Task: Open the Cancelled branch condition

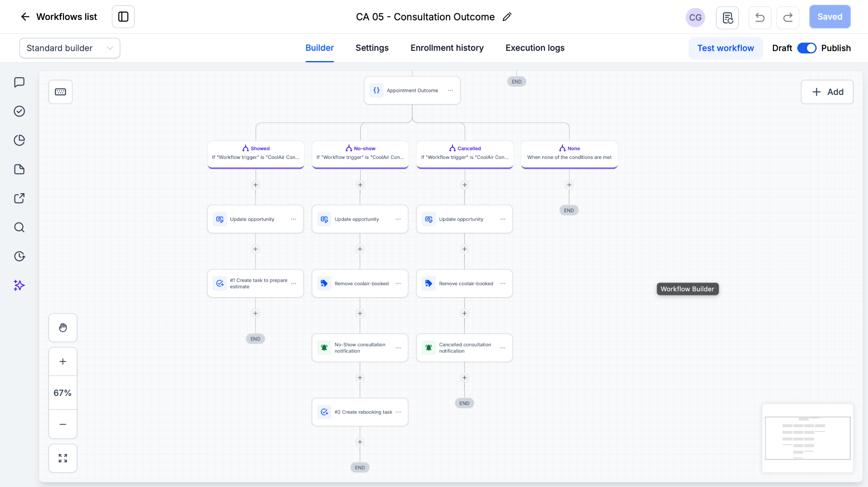Action: (465, 154)
